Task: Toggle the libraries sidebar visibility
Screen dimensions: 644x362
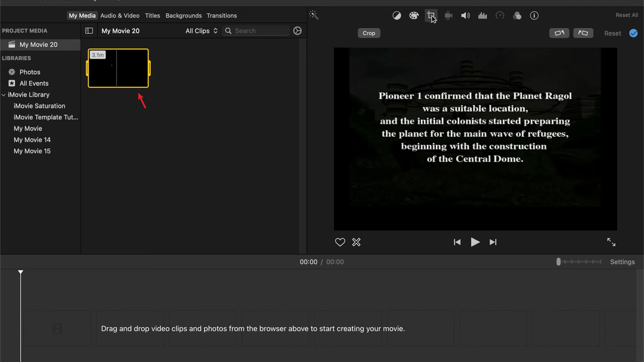Action: (x=89, y=31)
